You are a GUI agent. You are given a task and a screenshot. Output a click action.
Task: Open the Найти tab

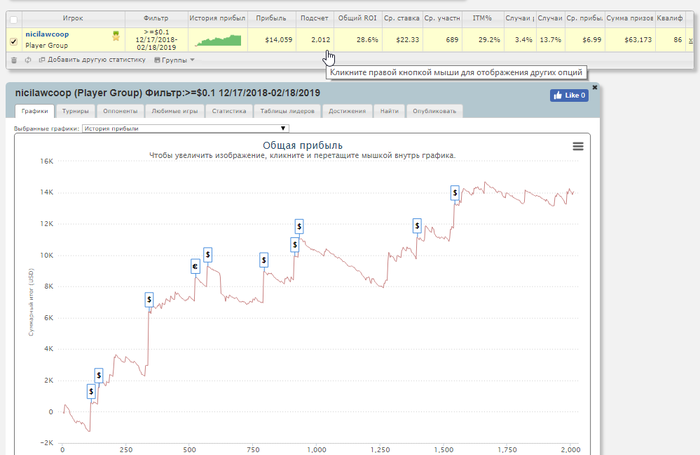coord(389,111)
